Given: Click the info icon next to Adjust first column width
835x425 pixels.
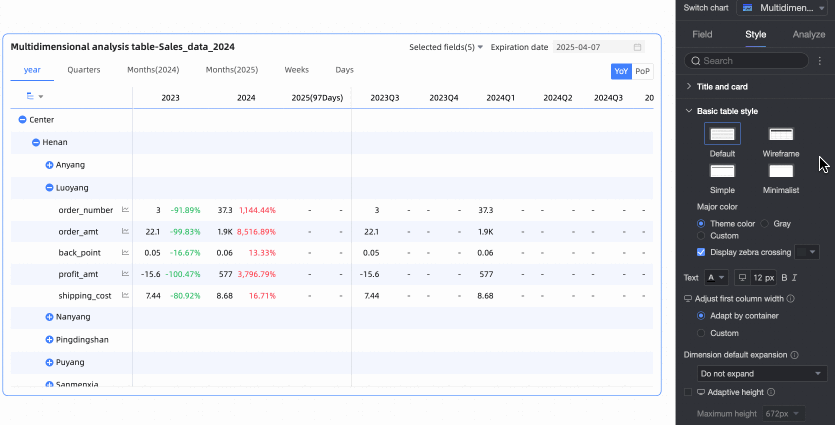Looking at the screenshot, I should point(790,299).
